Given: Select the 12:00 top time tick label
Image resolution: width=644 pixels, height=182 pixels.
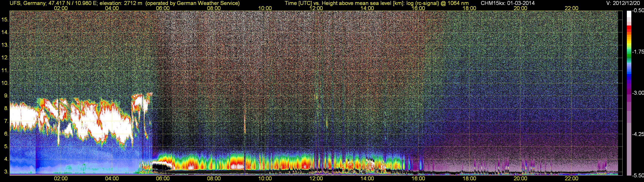Looking at the screenshot, I should point(316,8).
